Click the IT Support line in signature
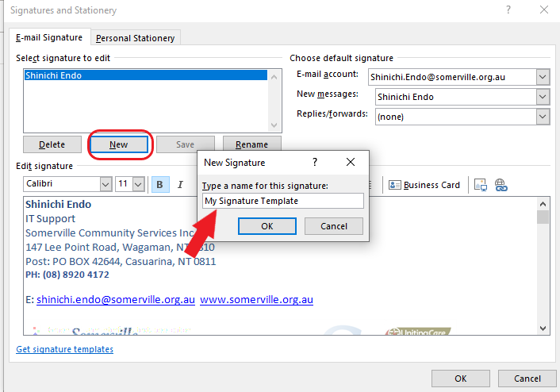Image resolution: width=560 pixels, height=392 pixels. point(50,219)
